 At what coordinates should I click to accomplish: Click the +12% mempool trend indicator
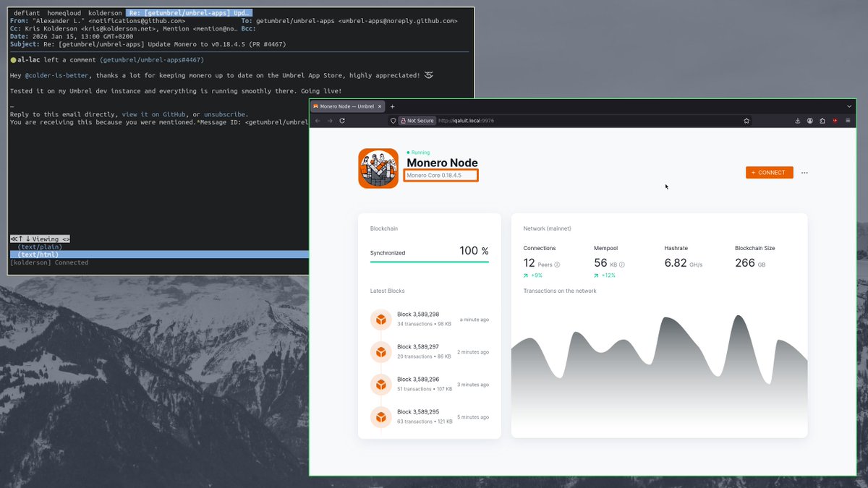pyautogui.click(x=605, y=275)
